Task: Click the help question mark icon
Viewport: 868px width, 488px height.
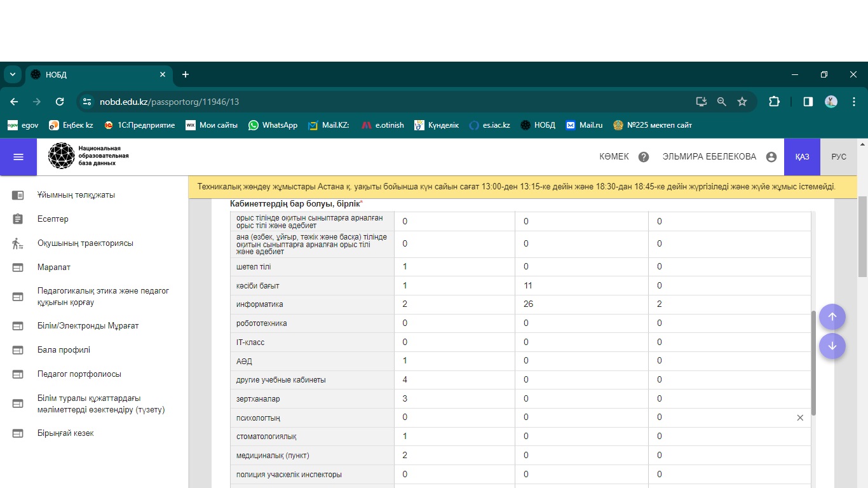Action: coord(644,157)
